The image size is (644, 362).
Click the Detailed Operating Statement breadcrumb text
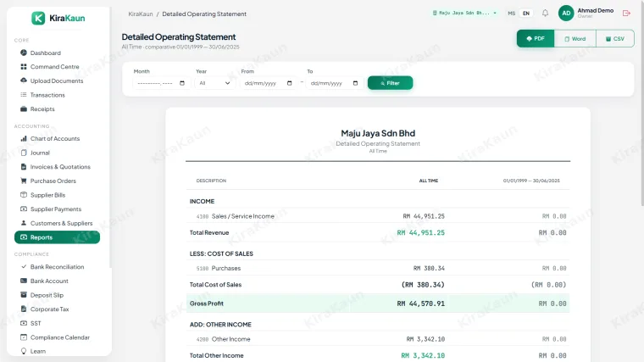click(204, 14)
